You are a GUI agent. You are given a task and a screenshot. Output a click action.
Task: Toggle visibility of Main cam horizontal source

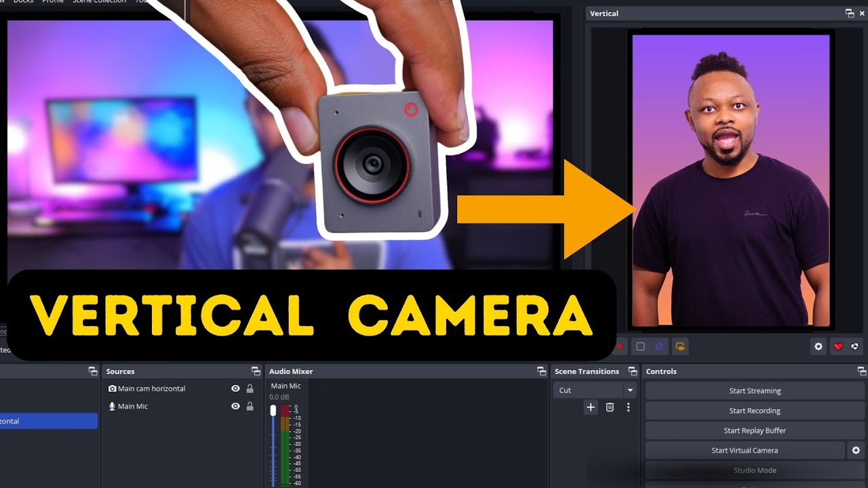pyautogui.click(x=235, y=388)
